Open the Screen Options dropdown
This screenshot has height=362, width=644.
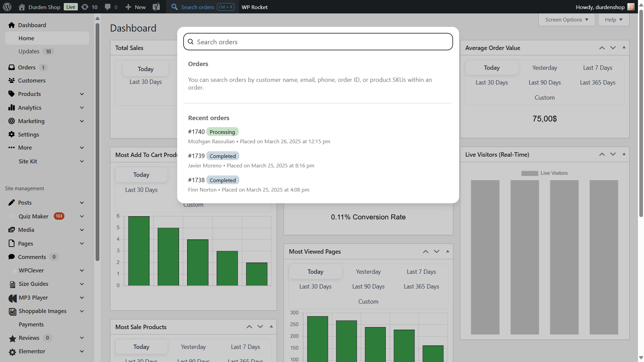pos(566,20)
